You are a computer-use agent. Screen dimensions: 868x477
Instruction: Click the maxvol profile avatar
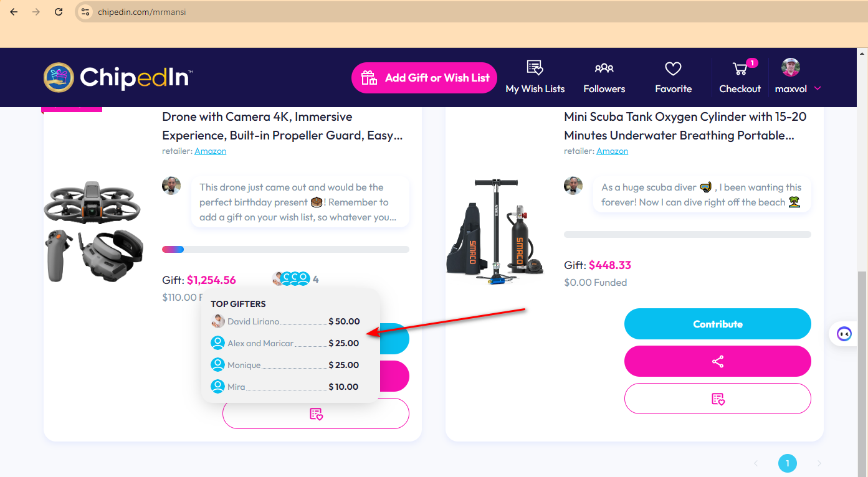coord(791,67)
